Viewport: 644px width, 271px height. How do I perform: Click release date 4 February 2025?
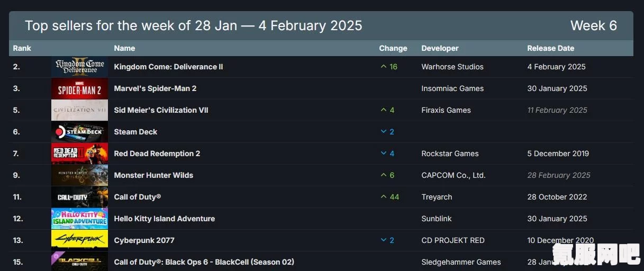[556, 67]
